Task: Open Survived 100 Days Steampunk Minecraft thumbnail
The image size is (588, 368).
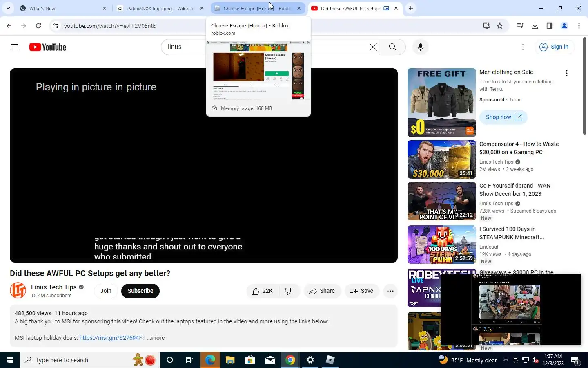Action: [x=442, y=245]
